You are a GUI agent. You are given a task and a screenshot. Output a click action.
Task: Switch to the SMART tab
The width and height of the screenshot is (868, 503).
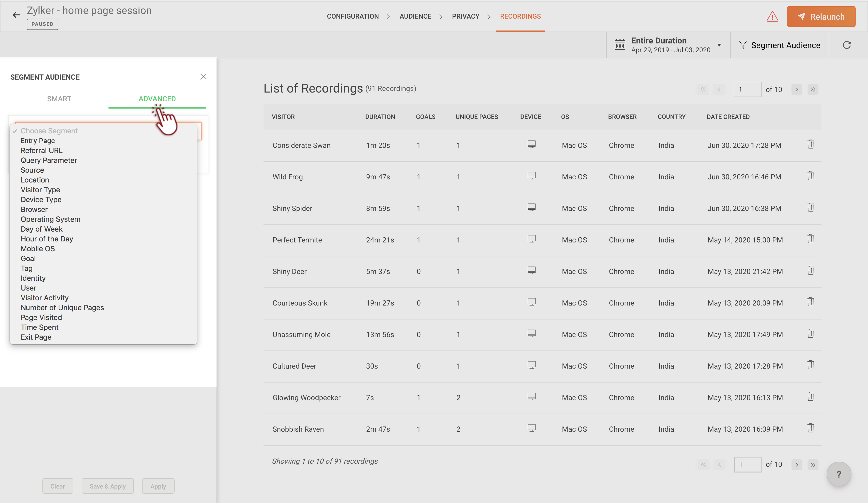tap(59, 99)
